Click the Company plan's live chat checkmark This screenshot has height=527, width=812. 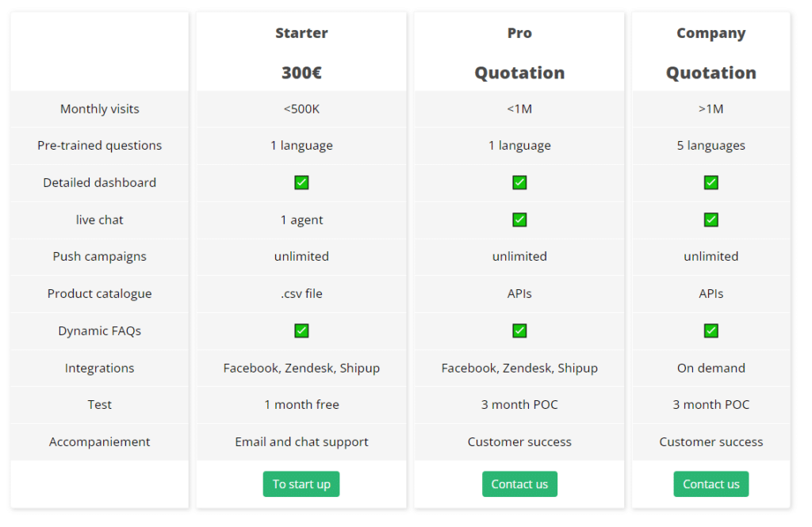711,220
